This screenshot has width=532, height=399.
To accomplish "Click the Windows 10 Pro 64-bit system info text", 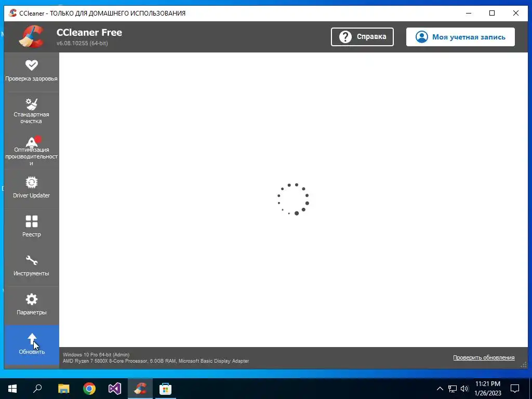I will coord(96,354).
